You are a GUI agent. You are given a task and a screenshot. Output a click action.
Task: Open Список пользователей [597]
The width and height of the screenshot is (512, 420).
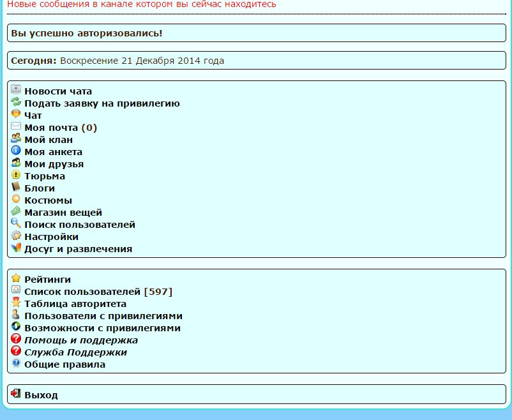pyautogui.click(x=98, y=292)
